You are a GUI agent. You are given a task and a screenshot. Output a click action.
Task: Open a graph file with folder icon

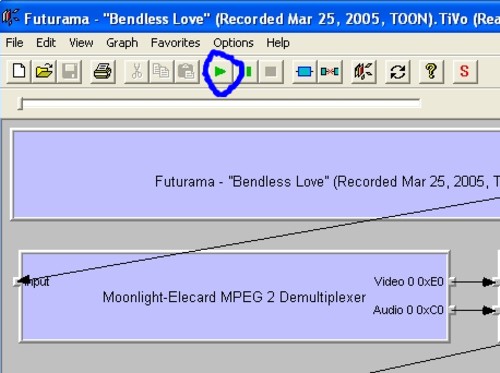44,71
